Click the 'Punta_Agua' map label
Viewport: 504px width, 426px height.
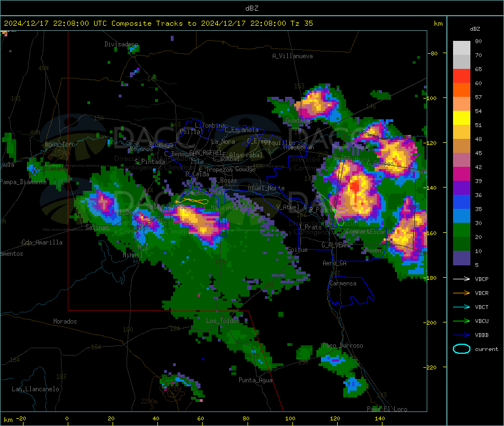pos(255,380)
